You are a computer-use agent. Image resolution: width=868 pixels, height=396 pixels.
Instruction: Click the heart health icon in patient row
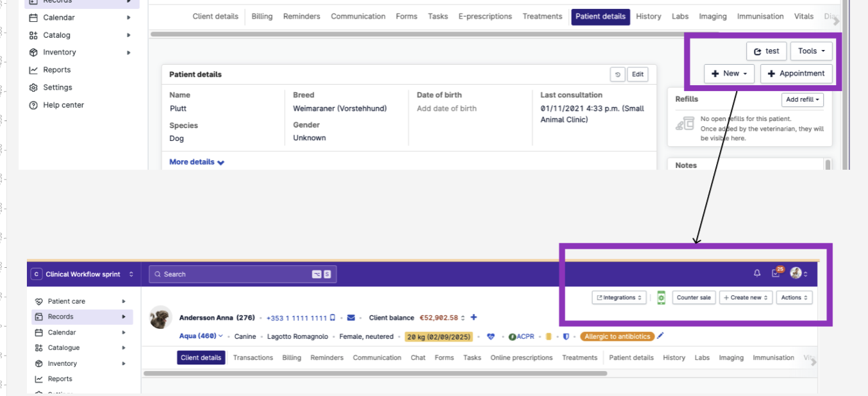coord(491,336)
